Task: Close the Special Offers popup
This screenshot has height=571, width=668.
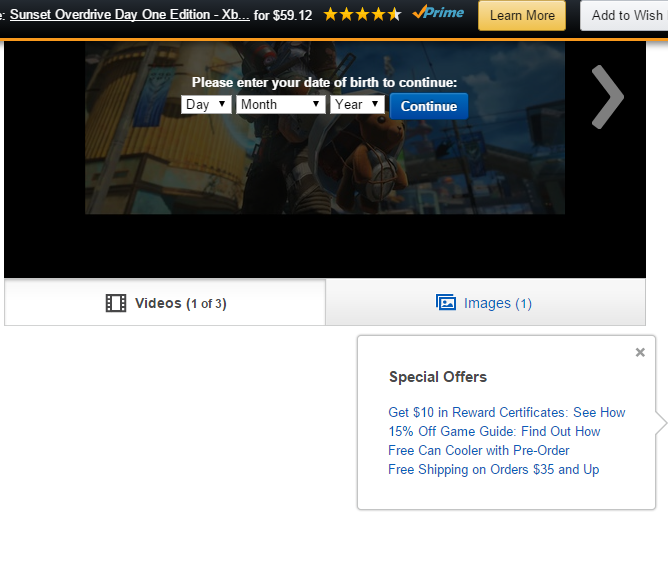Action: (640, 352)
